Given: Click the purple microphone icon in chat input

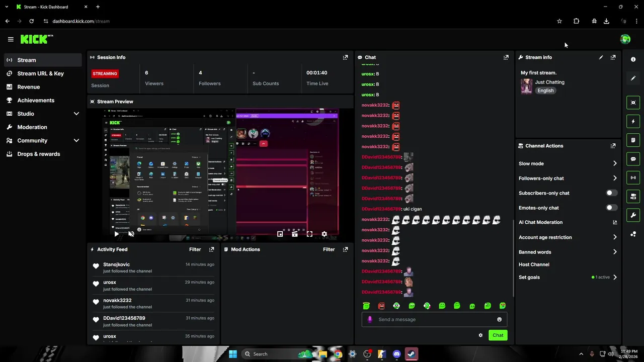Looking at the screenshot, I should click(370, 319).
